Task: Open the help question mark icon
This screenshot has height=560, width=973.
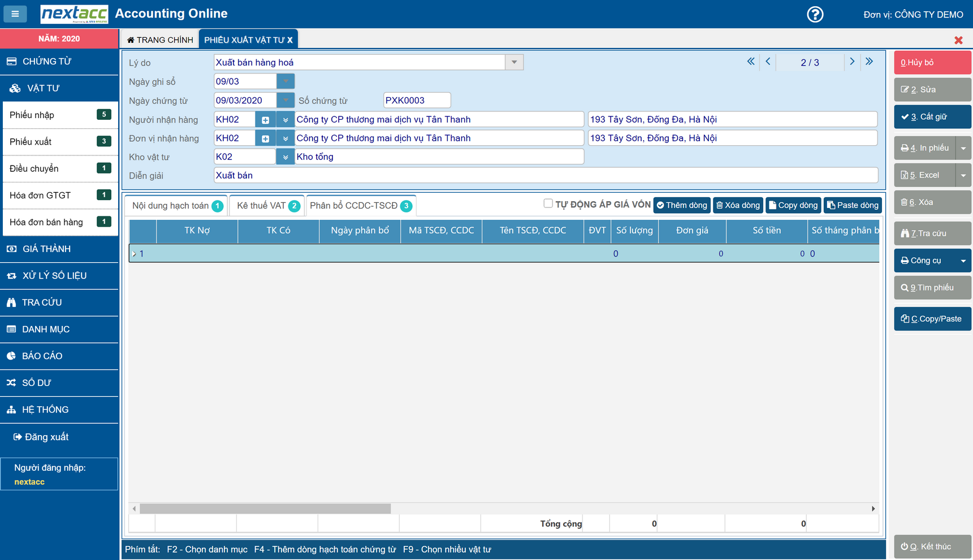Action: coord(815,14)
